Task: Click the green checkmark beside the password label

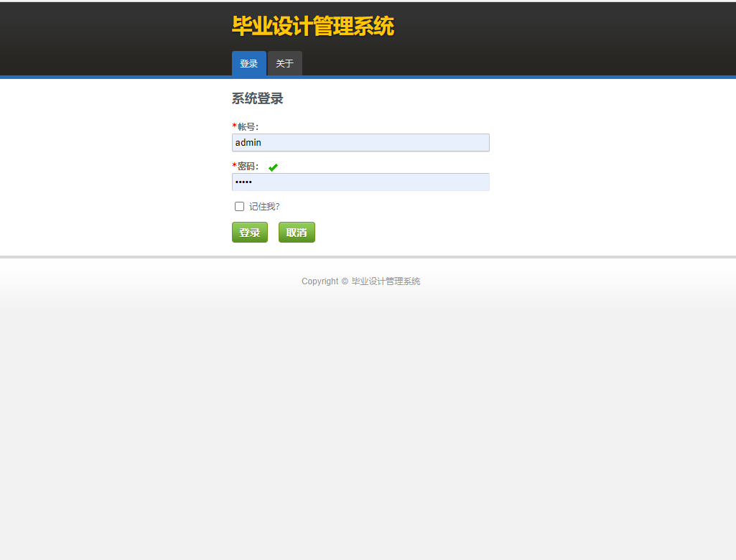Action: [x=273, y=167]
